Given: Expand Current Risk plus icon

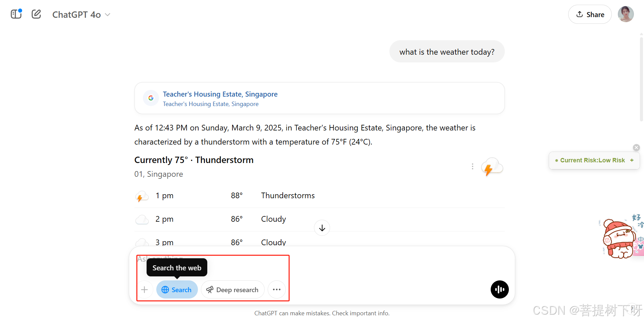Looking at the screenshot, I should point(632,160).
